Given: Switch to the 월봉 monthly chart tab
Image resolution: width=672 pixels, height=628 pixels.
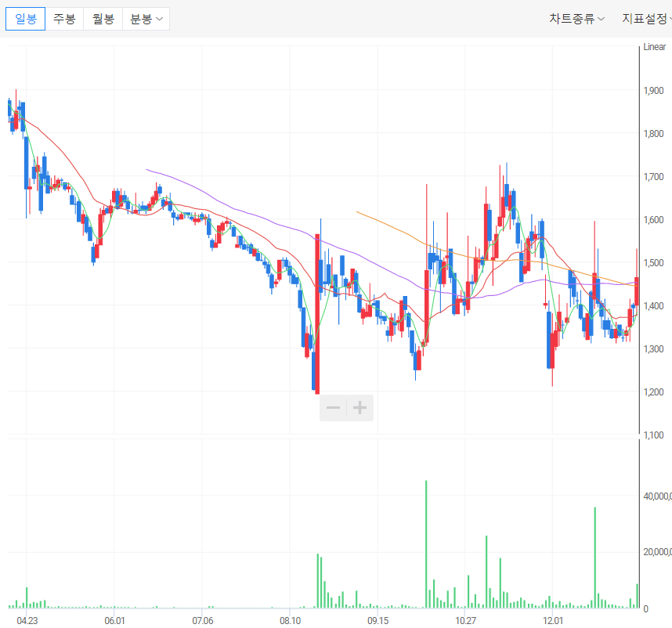Looking at the screenshot, I should [x=103, y=19].
